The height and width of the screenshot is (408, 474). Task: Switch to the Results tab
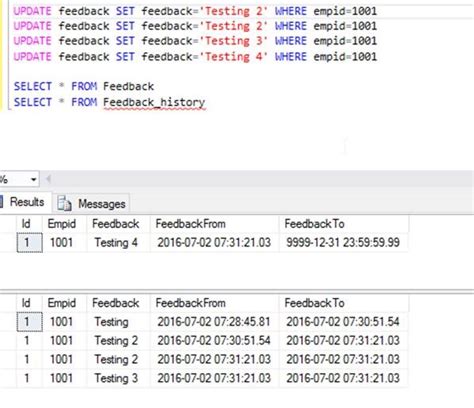[x=26, y=202]
